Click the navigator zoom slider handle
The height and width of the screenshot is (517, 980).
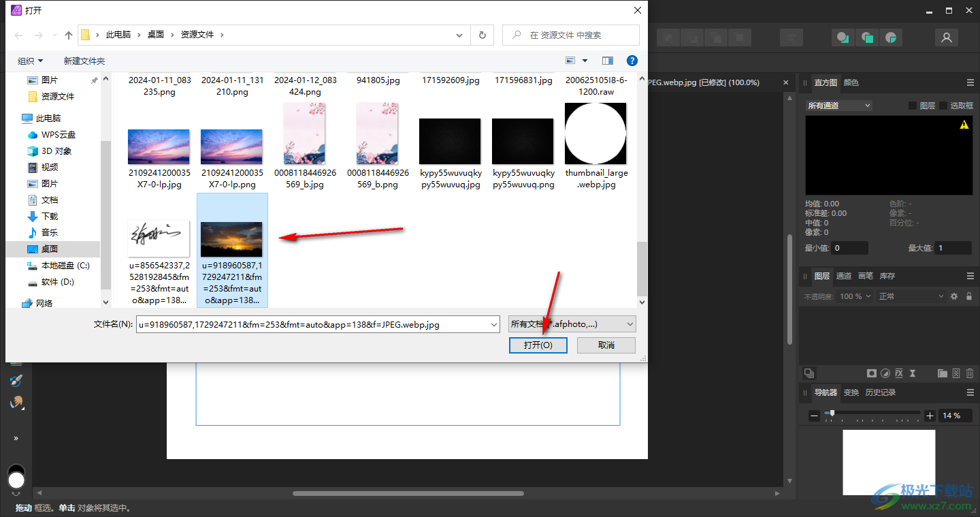pyautogui.click(x=832, y=413)
